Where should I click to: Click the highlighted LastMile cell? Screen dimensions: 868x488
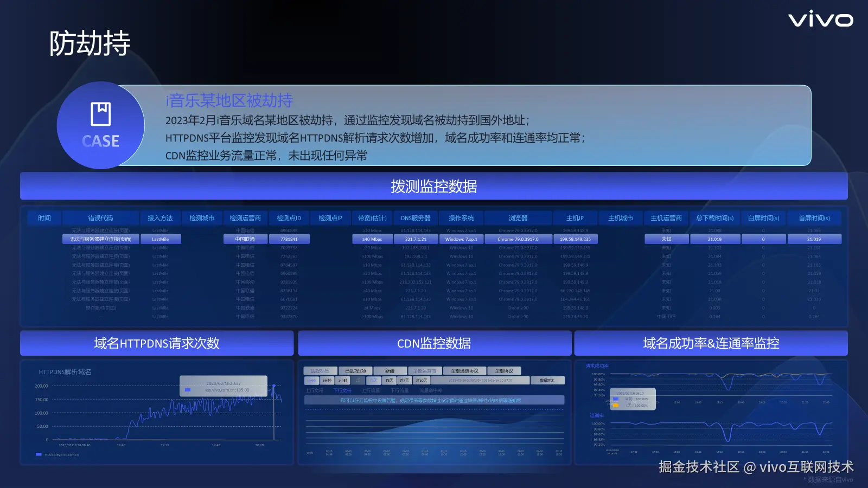click(160, 239)
